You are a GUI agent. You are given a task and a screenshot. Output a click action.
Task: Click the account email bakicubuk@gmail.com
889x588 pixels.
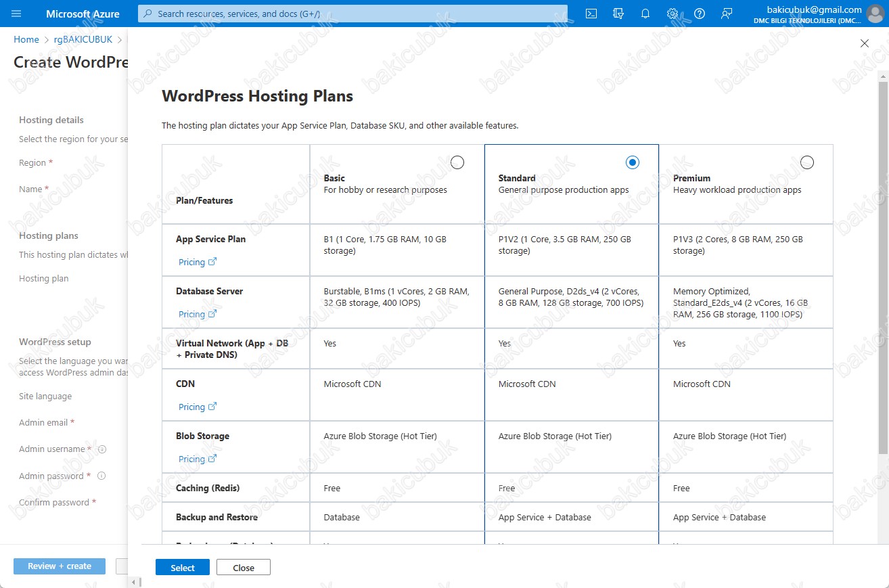click(815, 9)
